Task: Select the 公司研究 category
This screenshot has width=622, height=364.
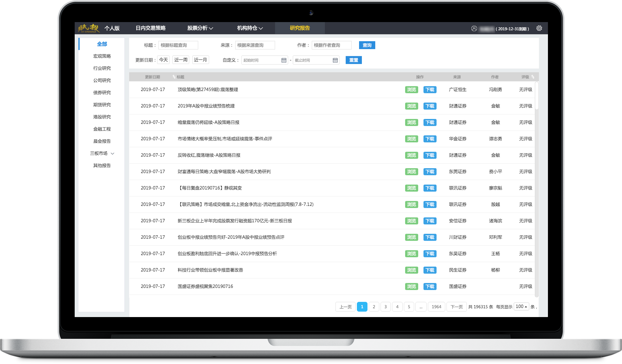Action: 102,81
